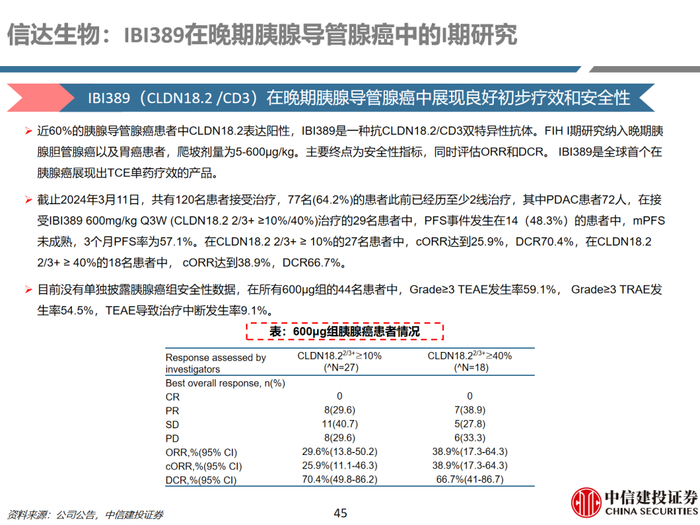Click the line starting 胰腺癌展现出TCE单药疗效
700x525 pixels.
point(128,173)
